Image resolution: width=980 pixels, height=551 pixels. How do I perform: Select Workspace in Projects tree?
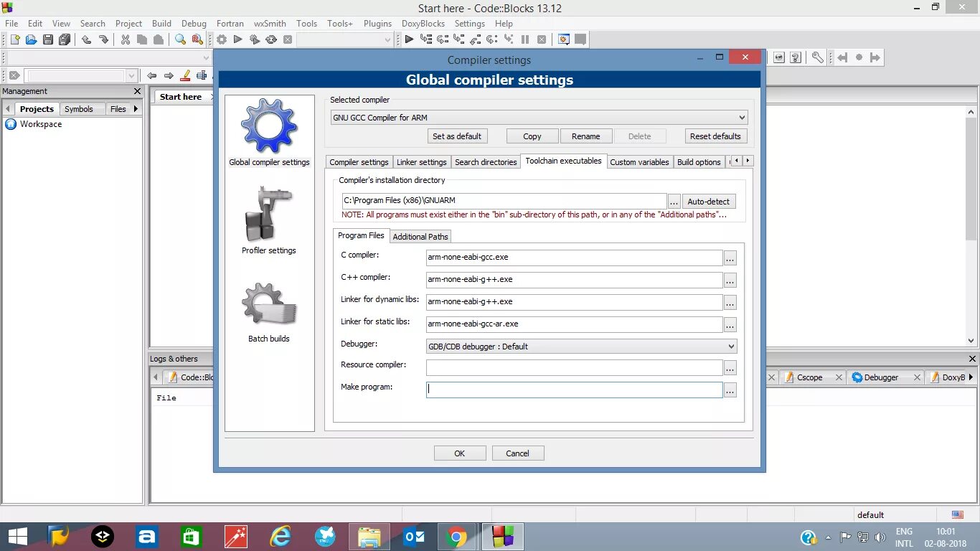tap(41, 124)
